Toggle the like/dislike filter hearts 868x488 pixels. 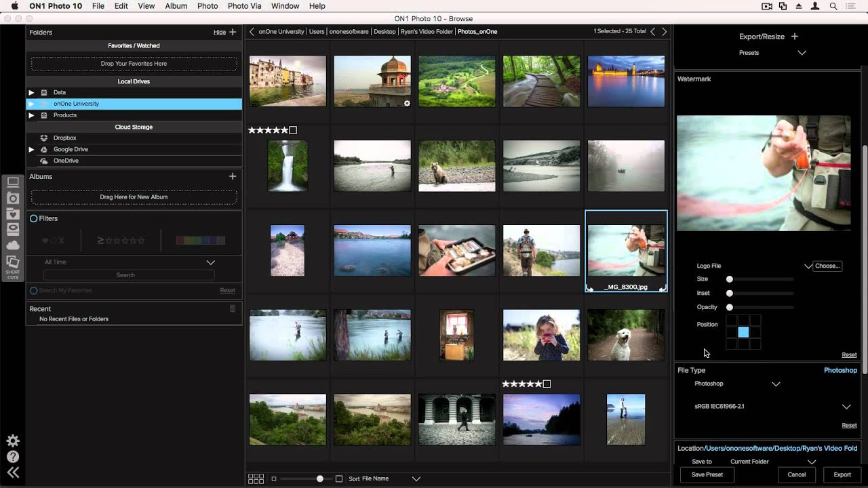(53, 240)
